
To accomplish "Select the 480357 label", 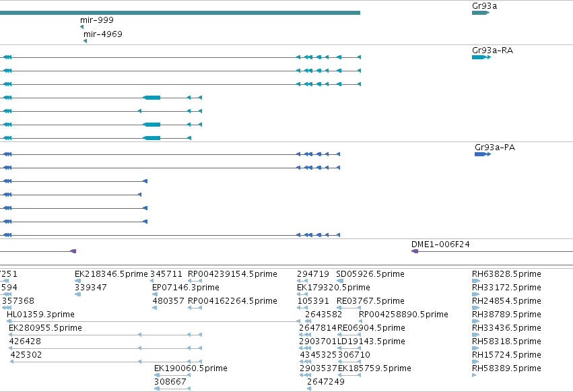I will click(x=168, y=301).
